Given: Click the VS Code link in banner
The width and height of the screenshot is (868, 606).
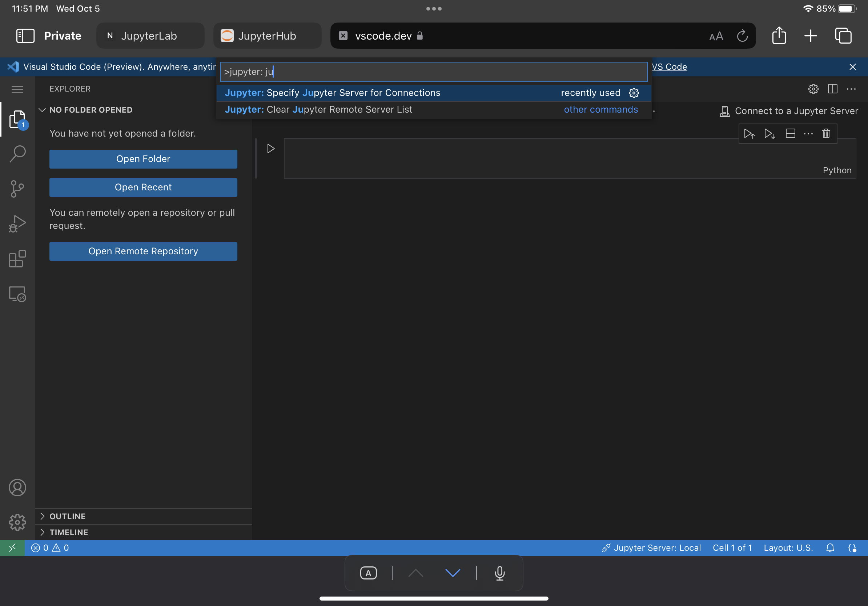Looking at the screenshot, I should click(x=669, y=67).
